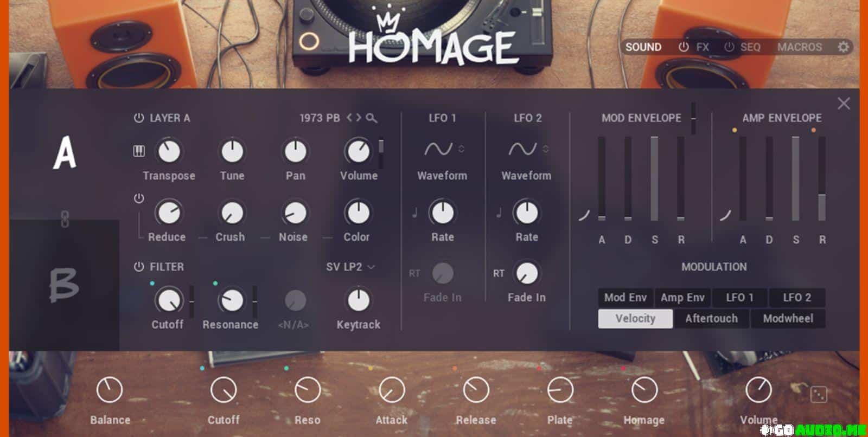Click the LFO 1 sine waveform icon
The image size is (868, 437).
tap(438, 149)
